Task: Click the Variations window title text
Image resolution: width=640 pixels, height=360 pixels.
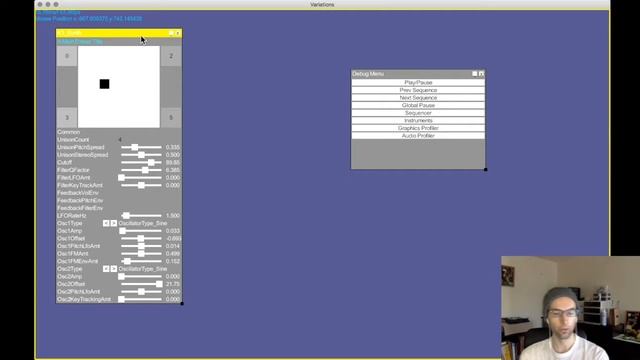Action: click(x=322, y=4)
